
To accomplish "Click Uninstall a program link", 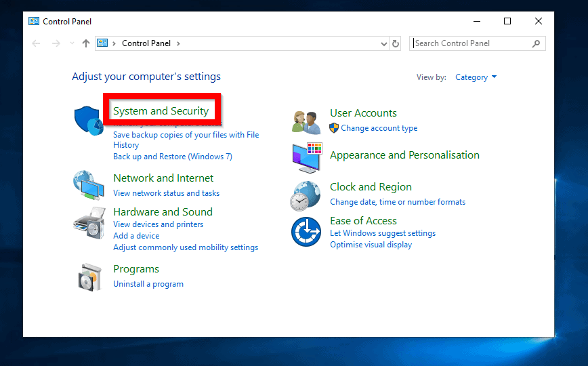I will point(148,284).
